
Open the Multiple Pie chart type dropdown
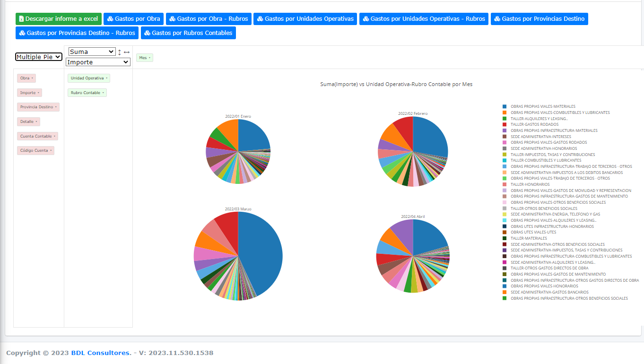(x=39, y=57)
